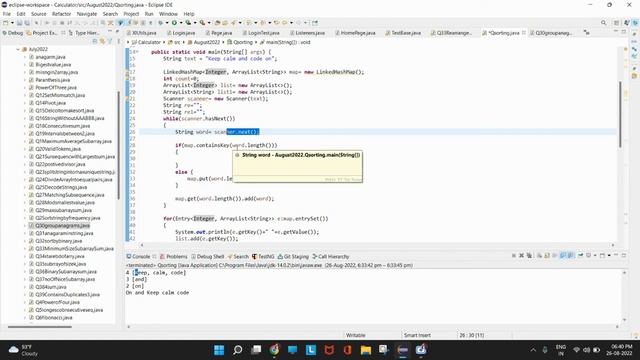
Task: Open the Source menu
Action: tap(39, 14)
